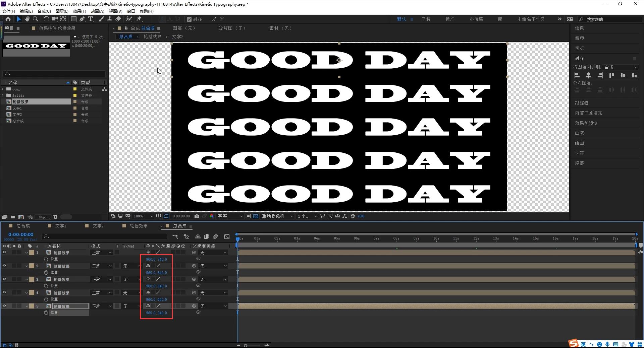This screenshot has height=348, width=644.
Task: Toggle the Draft 3D button in the timeline
Action: [x=186, y=236]
